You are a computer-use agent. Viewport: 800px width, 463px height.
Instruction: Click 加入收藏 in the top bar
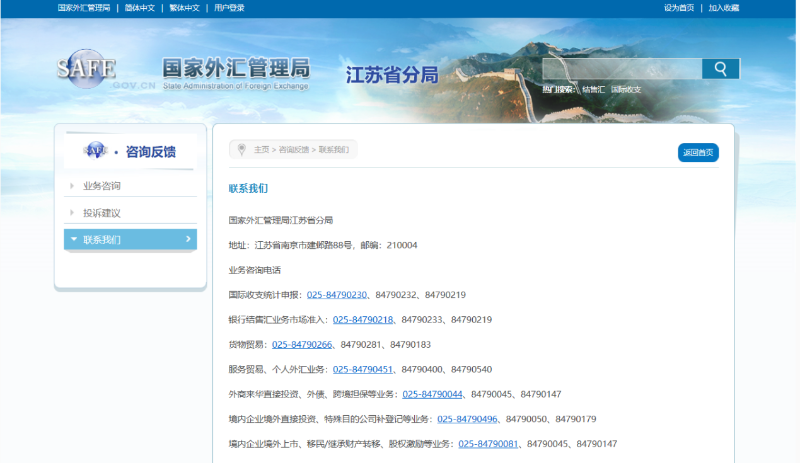[724, 8]
